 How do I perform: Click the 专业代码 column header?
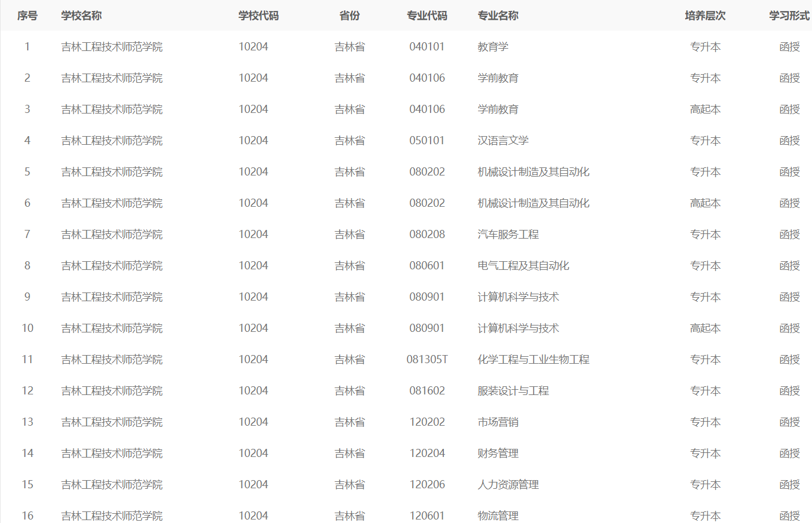pos(427,16)
